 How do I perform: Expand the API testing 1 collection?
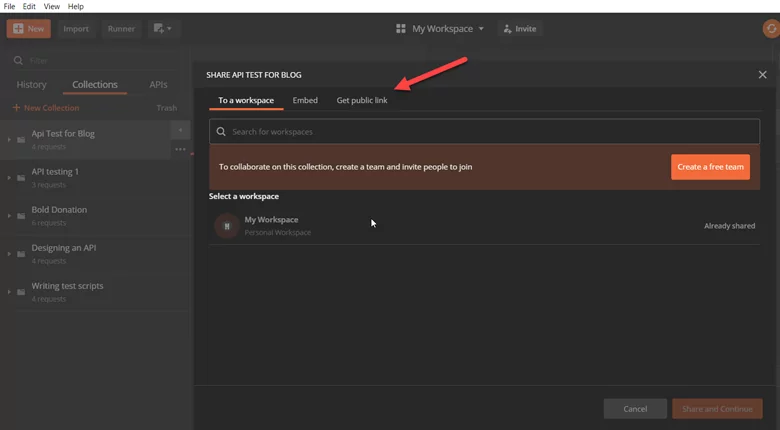9,178
